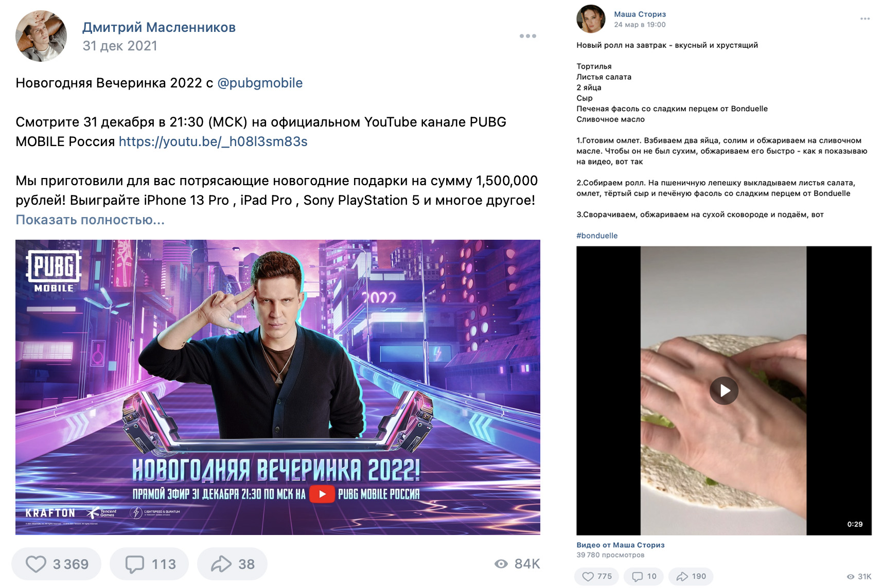This screenshot has height=588, width=882.
Task: Follow the youtu.be video link
Action: 213,141
